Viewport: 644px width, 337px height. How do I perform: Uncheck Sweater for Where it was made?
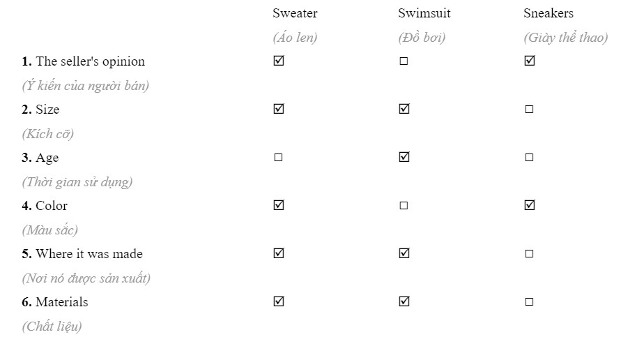click(x=279, y=254)
